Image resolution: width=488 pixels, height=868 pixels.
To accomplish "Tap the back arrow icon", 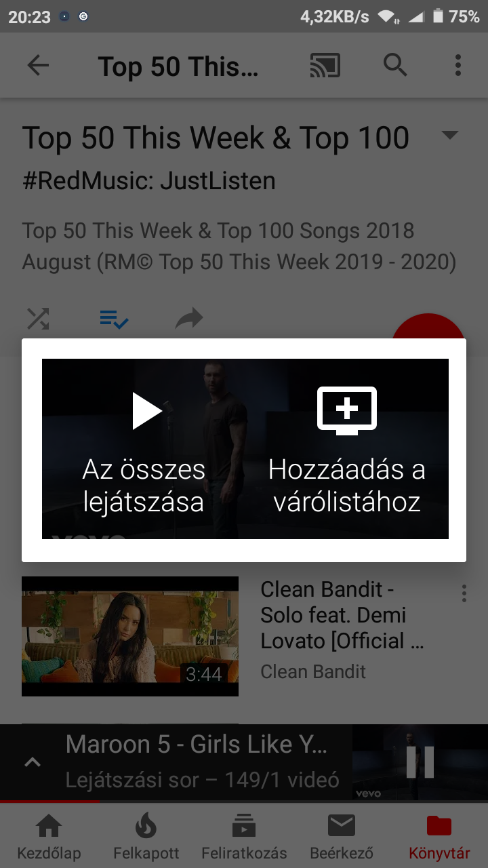I will coord(38,65).
